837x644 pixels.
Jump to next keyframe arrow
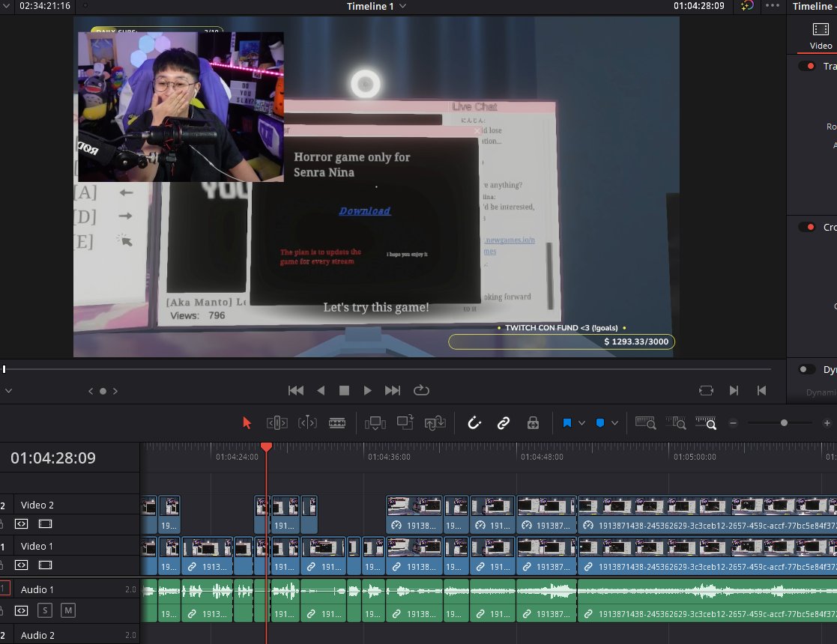115,391
